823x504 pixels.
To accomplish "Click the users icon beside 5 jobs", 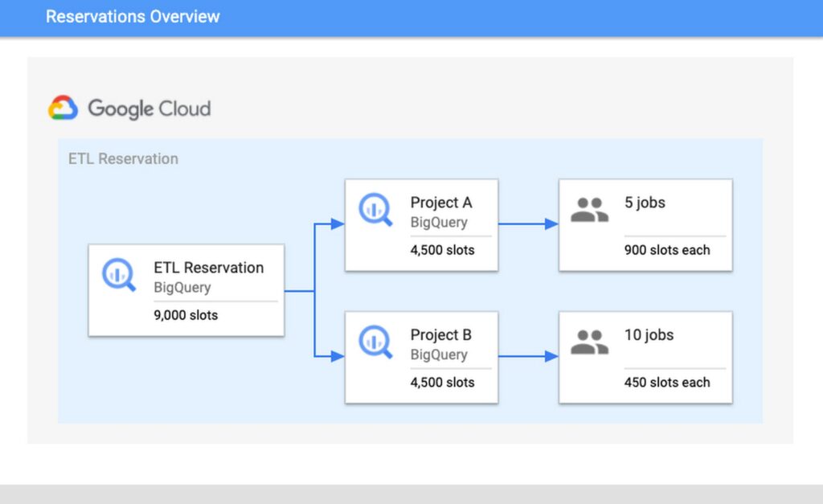I will pos(589,210).
